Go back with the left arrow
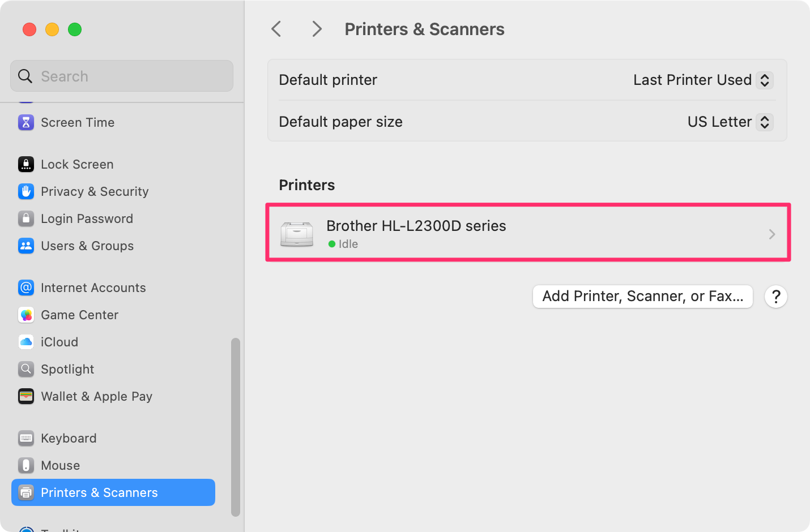Image resolution: width=810 pixels, height=532 pixels. click(276, 29)
